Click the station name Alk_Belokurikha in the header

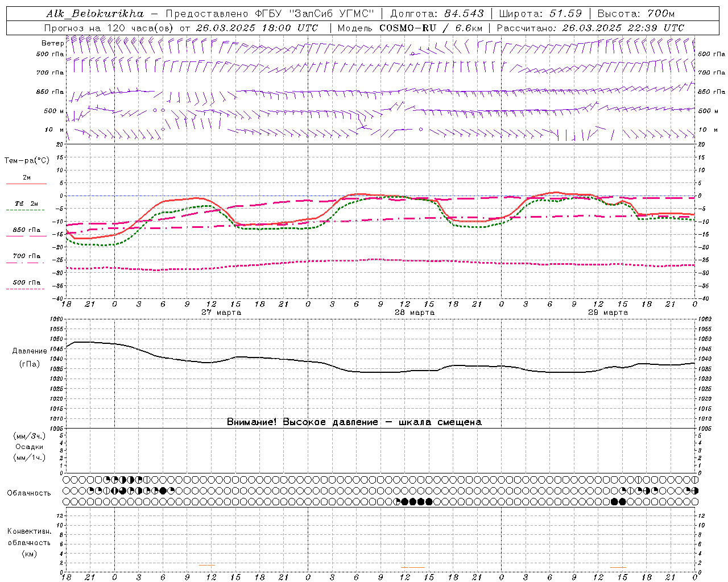95,14
